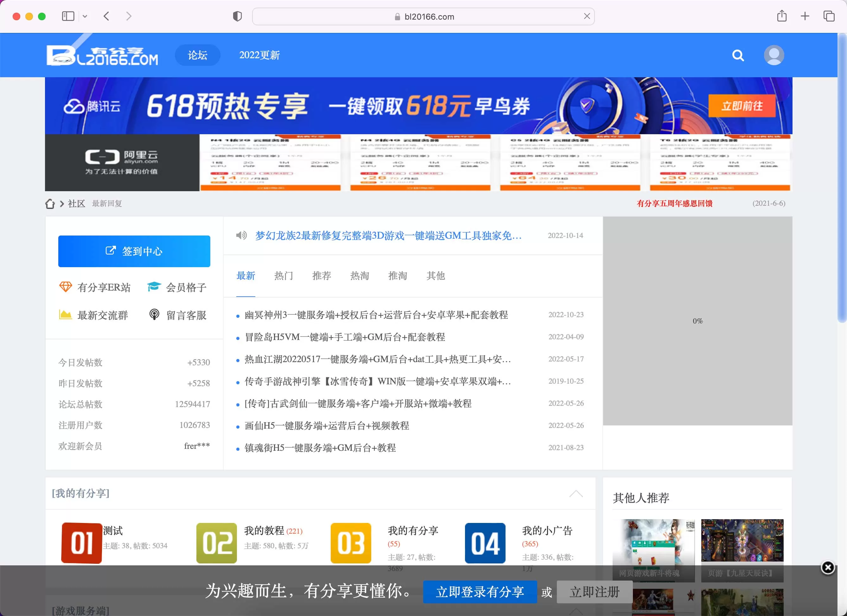Open the 有分享ER站 link
The height and width of the screenshot is (616, 847).
[x=95, y=287]
